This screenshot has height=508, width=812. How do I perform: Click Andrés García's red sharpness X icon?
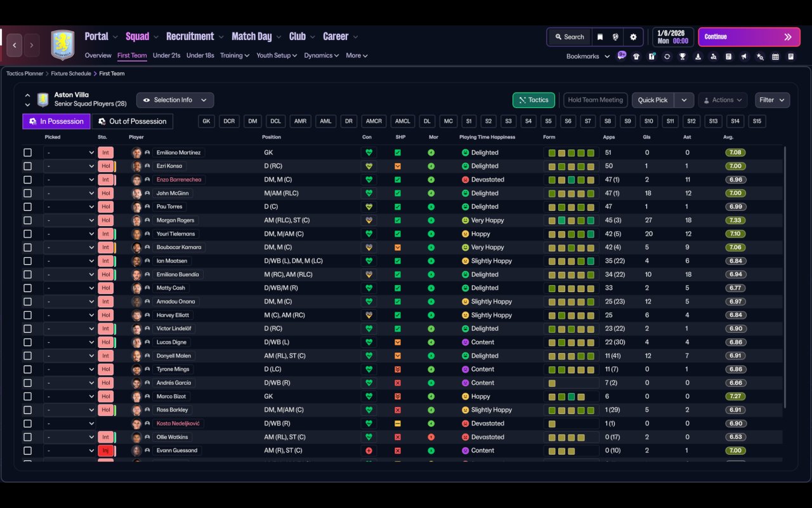click(x=398, y=383)
